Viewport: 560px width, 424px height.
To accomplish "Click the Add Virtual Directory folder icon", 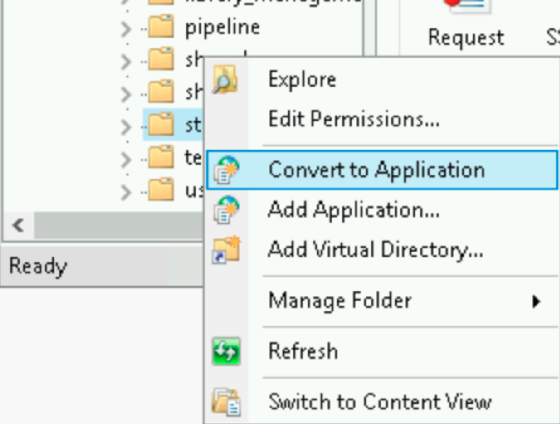I will pyautogui.click(x=226, y=249).
